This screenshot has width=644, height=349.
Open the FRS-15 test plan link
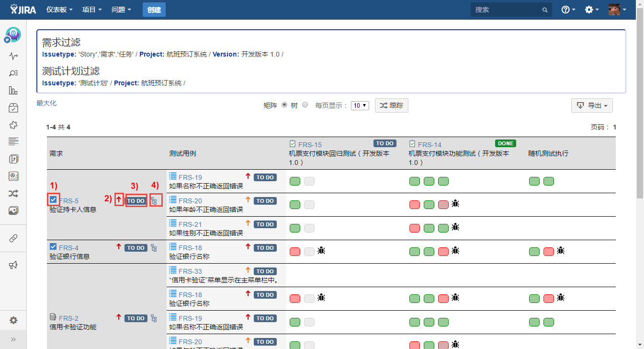click(310, 144)
